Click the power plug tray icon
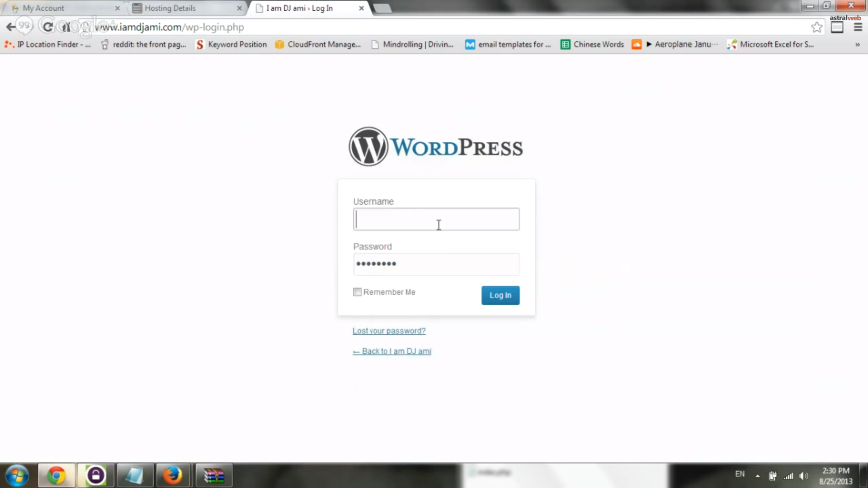This screenshot has height=488, width=868. [773, 476]
